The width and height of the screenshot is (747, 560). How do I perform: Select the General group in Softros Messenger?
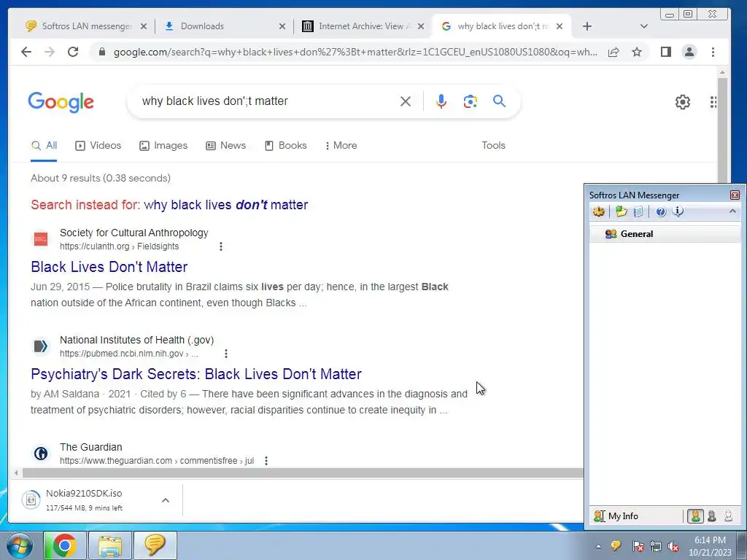[665, 234]
